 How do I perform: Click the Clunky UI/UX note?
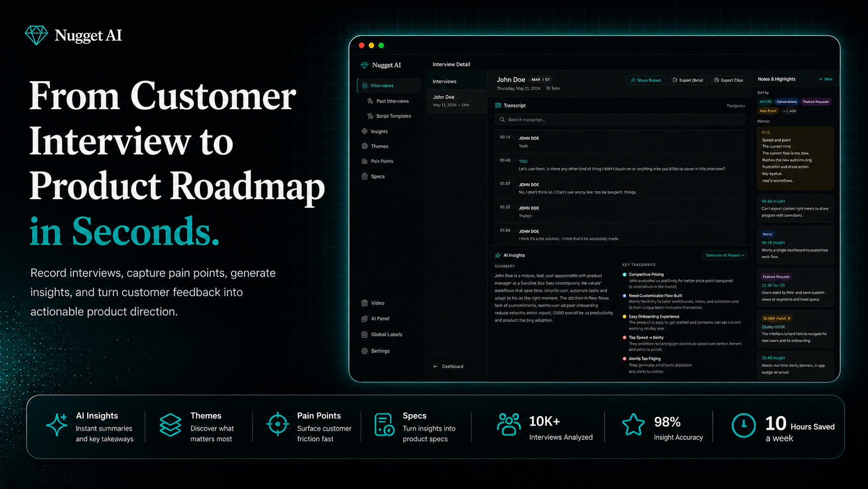click(x=795, y=329)
